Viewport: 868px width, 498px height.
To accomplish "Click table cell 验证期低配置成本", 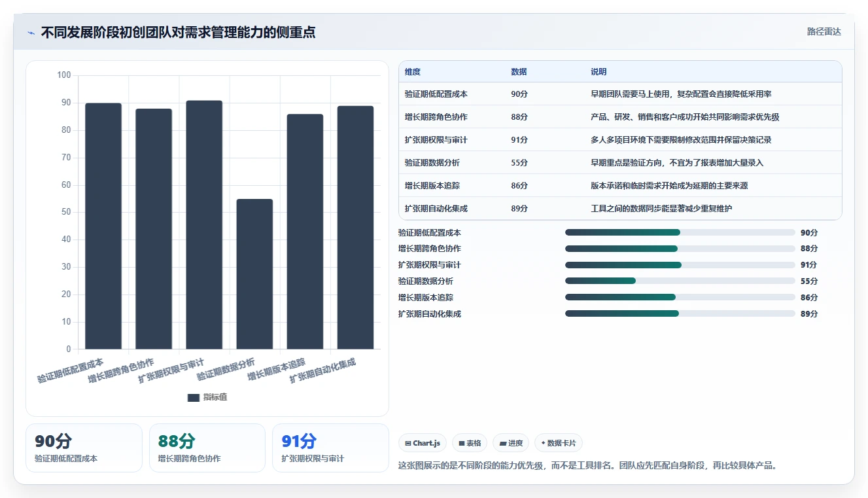I will pos(436,94).
